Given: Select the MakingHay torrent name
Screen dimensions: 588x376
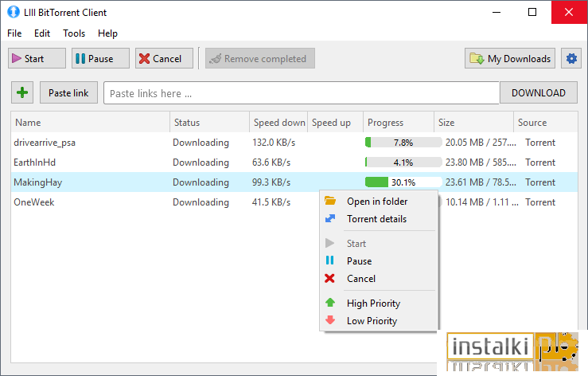Looking at the screenshot, I should pos(38,182).
